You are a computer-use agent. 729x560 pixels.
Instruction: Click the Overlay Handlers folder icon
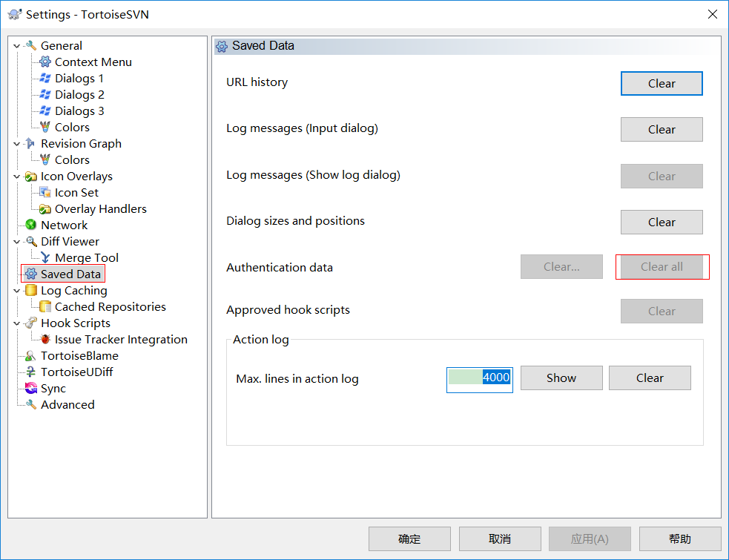coord(45,209)
